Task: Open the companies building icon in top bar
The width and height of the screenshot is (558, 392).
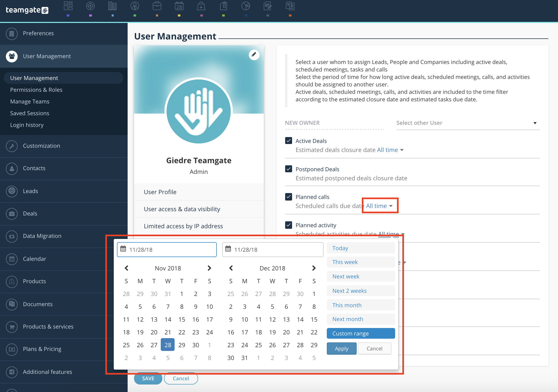Action: [112, 6]
